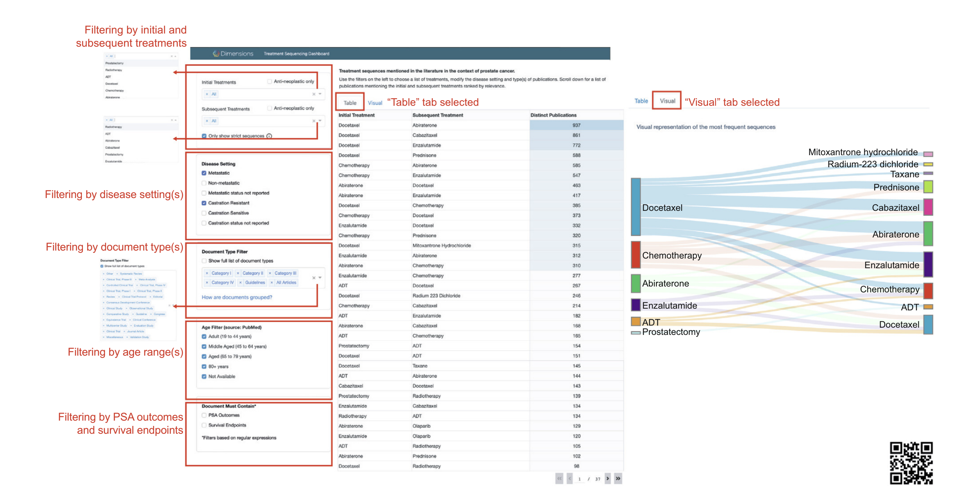This screenshot has height=497, width=980.
Task: Clear all Initial Treatments selections
Action: tap(314, 94)
